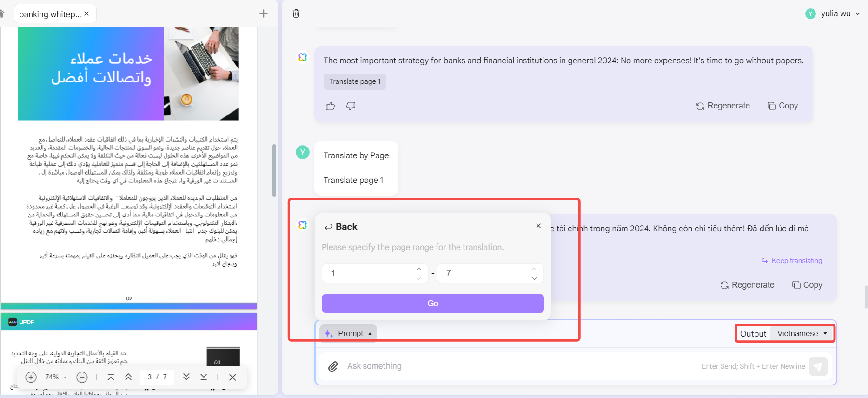Viewport: 868px width, 398px height.
Task: Click the Y user avatar beside message
Action: tap(303, 152)
